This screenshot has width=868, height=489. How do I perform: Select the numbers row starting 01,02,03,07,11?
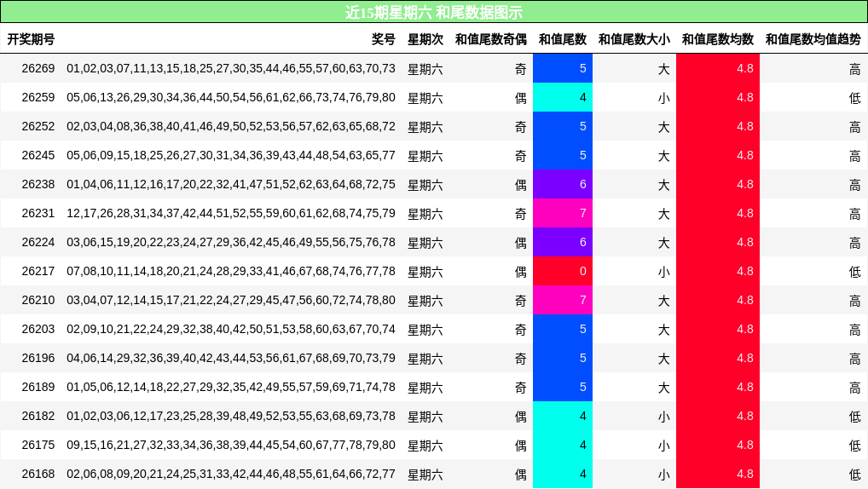point(231,69)
